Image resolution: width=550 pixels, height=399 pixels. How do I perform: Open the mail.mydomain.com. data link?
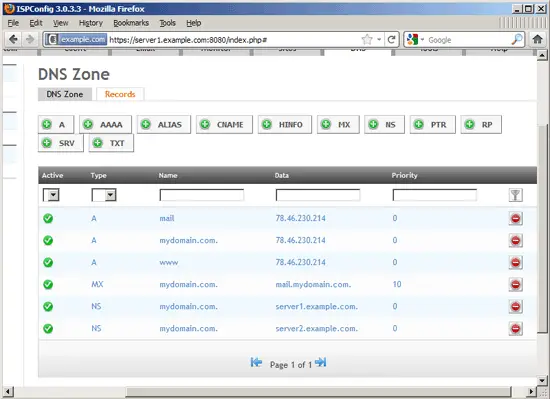click(313, 284)
